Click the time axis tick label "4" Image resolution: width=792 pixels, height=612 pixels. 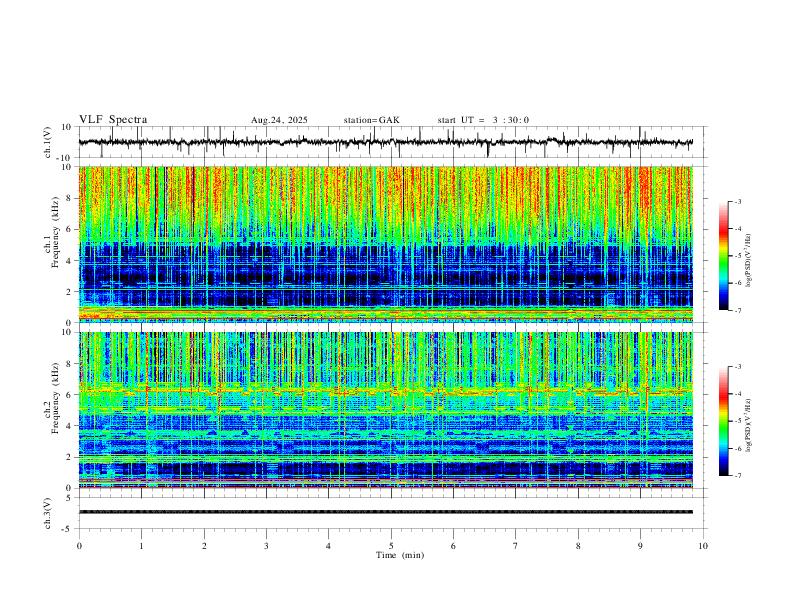pos(328,546)
